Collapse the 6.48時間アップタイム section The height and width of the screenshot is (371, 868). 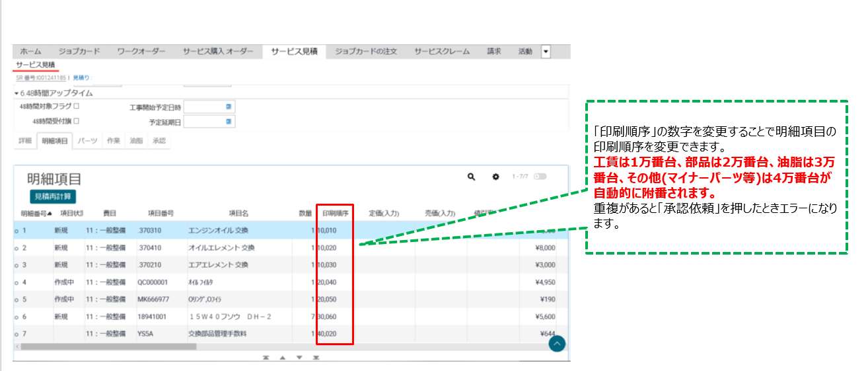(x=17, y=93)
